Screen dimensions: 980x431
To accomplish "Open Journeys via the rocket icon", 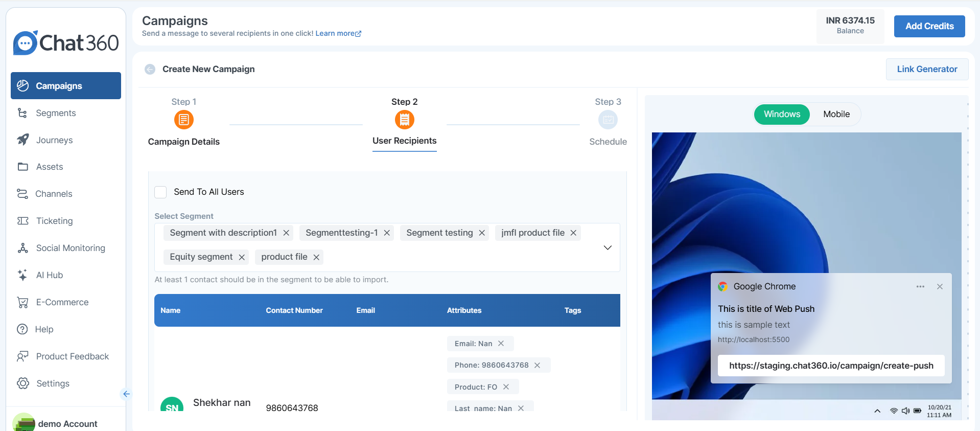I will tap(23, 140).
